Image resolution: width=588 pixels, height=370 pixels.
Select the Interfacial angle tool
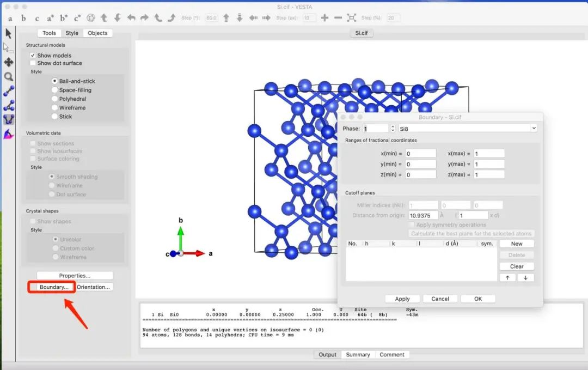coord(9,134)
